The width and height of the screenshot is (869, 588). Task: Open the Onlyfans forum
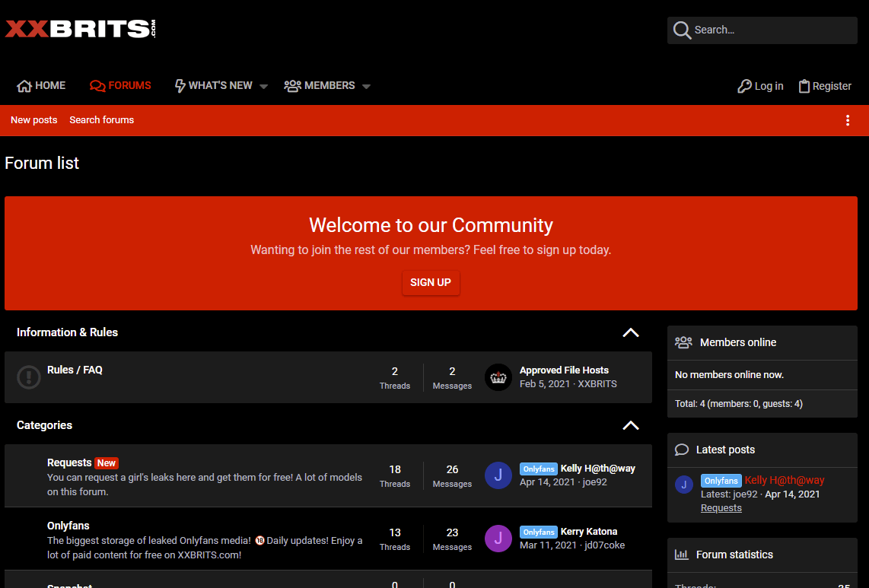pyautogui.click(x=68, y=526)
